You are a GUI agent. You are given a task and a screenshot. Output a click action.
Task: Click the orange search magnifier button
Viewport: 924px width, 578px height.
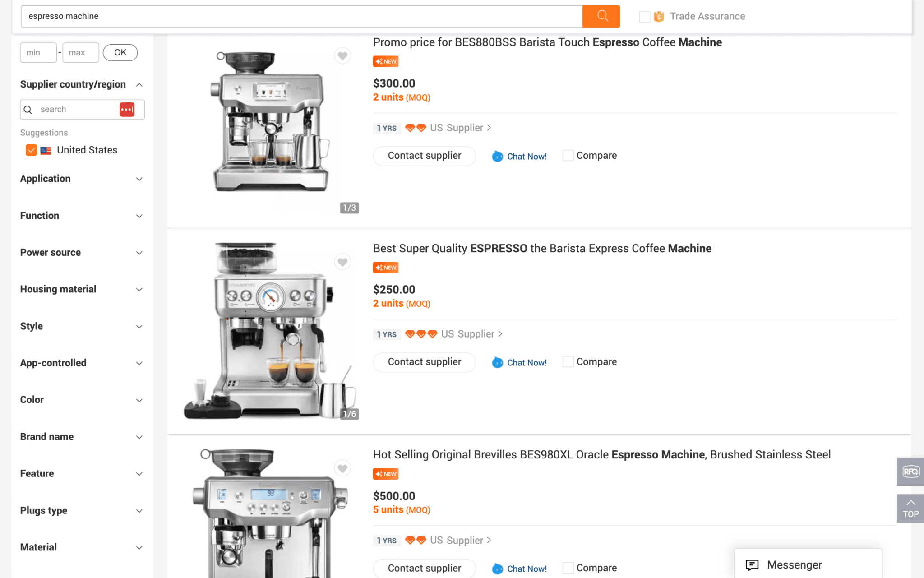(x=601, y=16)
